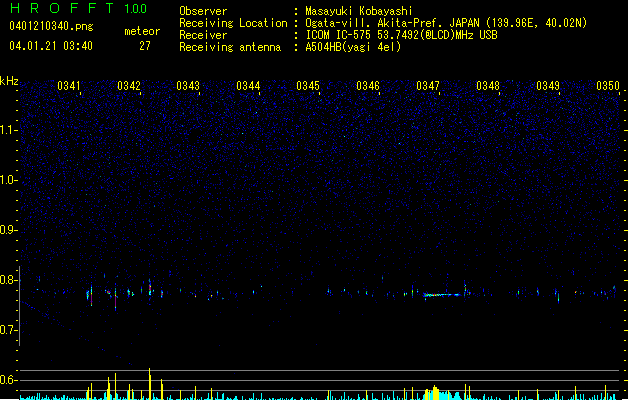Click the A504HB(yagi 4el) antenna text

(353, 47)
